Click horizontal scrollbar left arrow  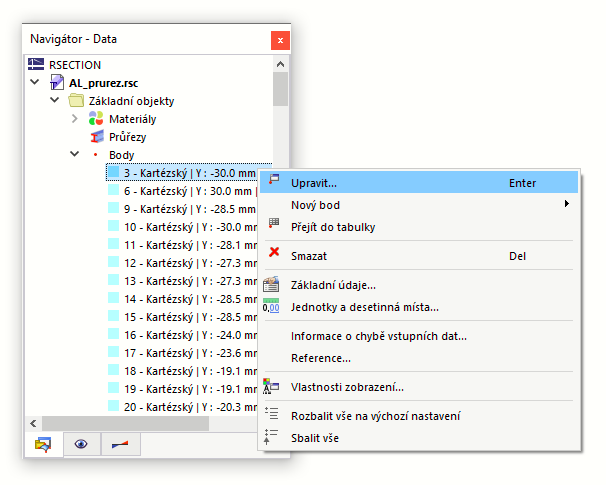(33, 424)
